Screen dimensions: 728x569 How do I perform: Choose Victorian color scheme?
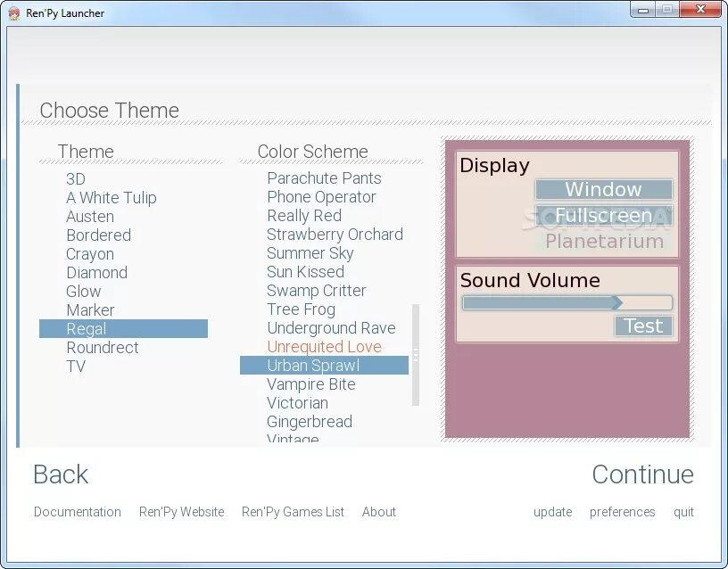point(297,403)
